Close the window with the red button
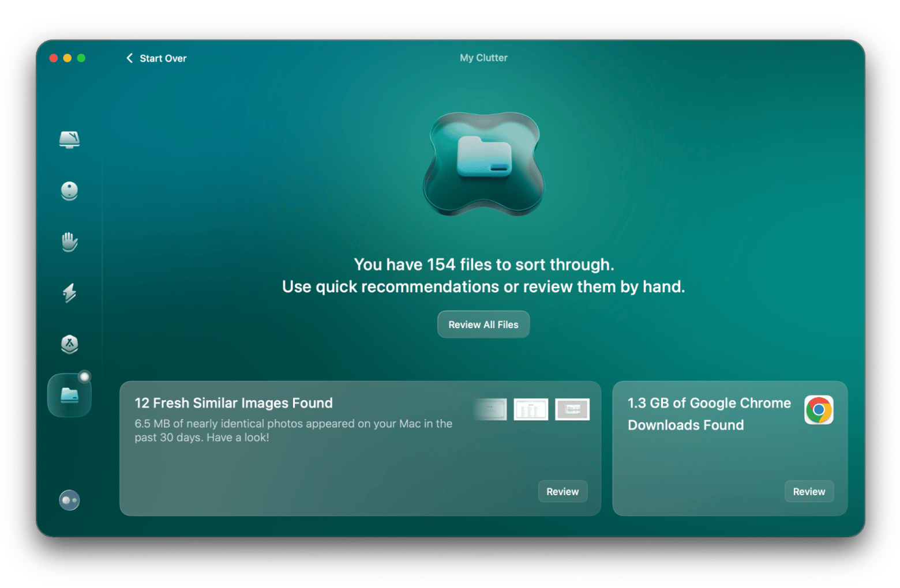Screen dimensions: 900x588 54,58
